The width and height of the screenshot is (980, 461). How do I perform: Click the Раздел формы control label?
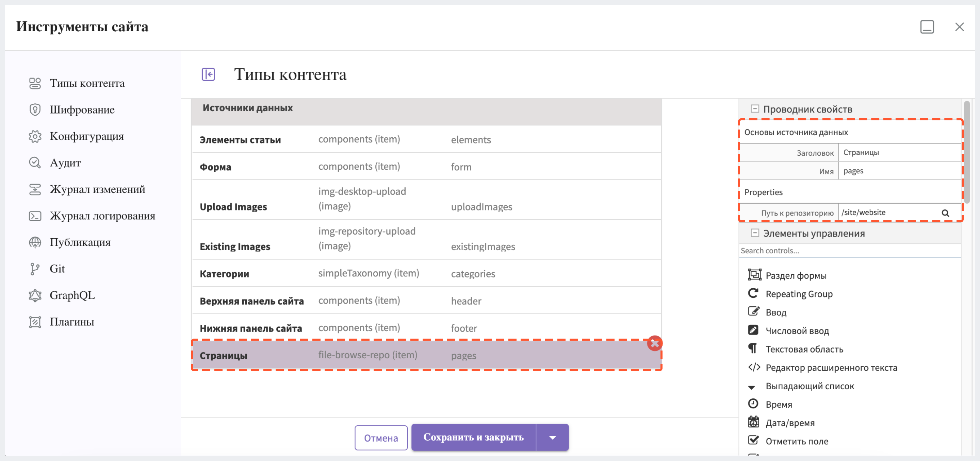[x=796, y=275]
